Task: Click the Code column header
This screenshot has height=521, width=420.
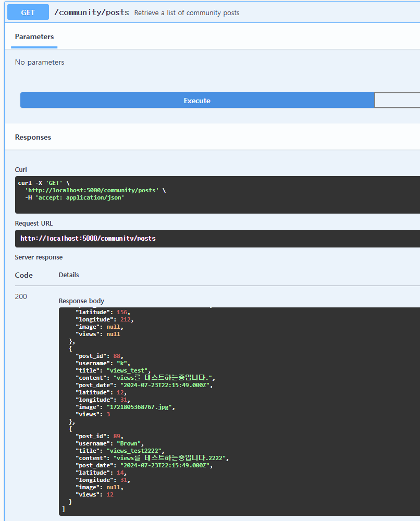Action: [x=24, y=275]
